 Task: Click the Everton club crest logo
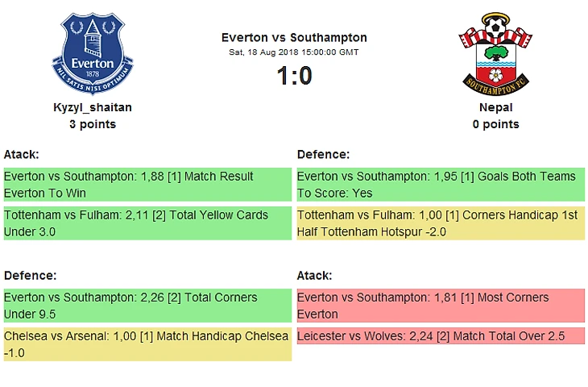[x=93, y=54]
